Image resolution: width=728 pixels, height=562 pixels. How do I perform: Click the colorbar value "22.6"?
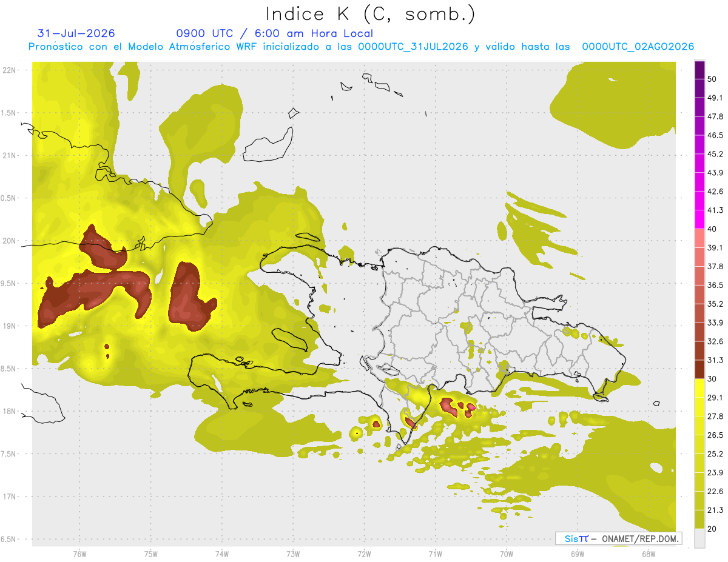715,491
